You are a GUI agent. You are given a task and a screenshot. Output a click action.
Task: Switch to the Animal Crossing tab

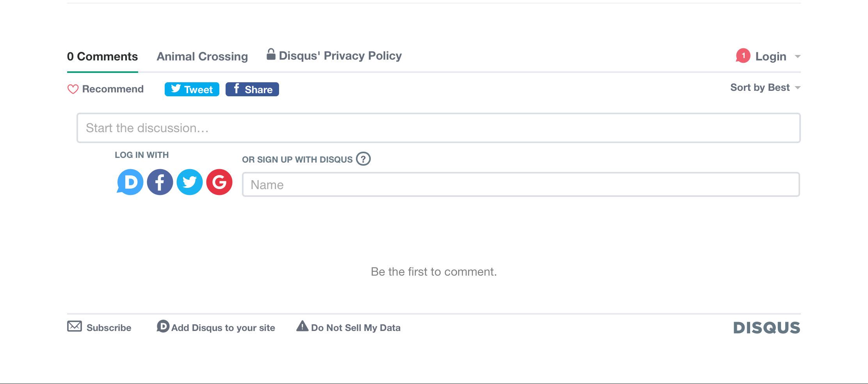click(x=202, y=57)
